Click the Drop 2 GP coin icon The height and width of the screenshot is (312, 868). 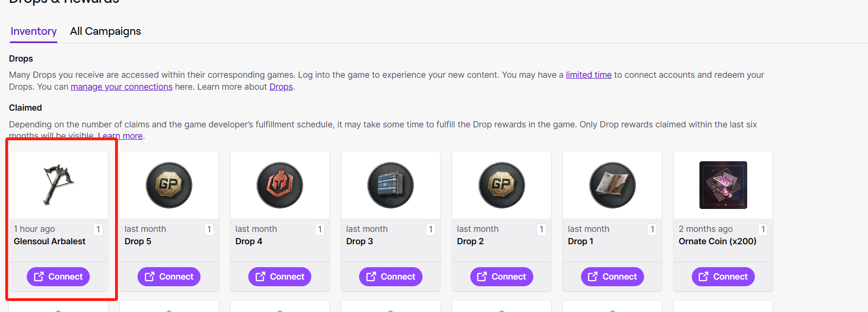(x=501, y=185)
